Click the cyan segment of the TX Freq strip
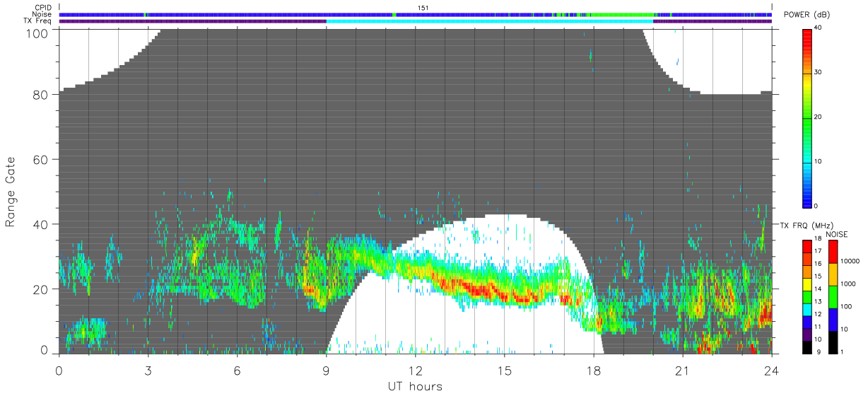The height and width of the screenshot is (401, 868). (489, 21)
